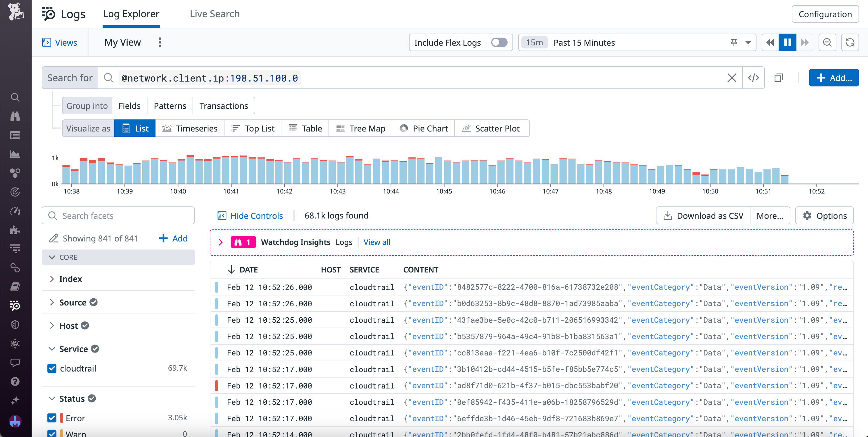The width and height of the screenshot is (868, 437).
Task: Open the Notebooks icon in the sidebar
Action: [x=15, y=287]
